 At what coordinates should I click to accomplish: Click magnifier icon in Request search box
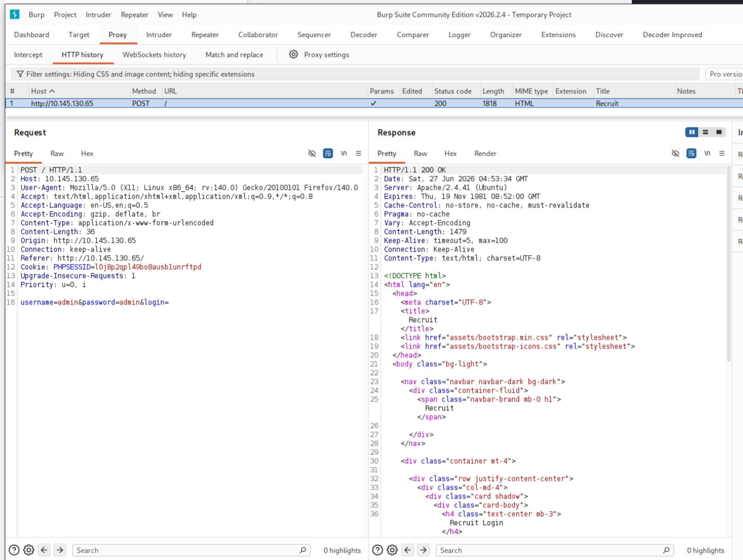click(x=303, y=550)
